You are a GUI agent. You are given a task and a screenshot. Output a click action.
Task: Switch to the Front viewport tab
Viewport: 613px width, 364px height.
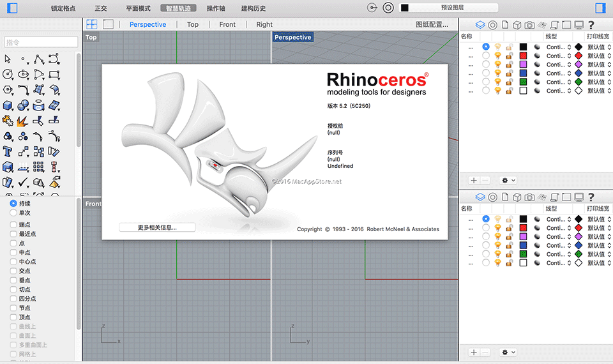227,24
